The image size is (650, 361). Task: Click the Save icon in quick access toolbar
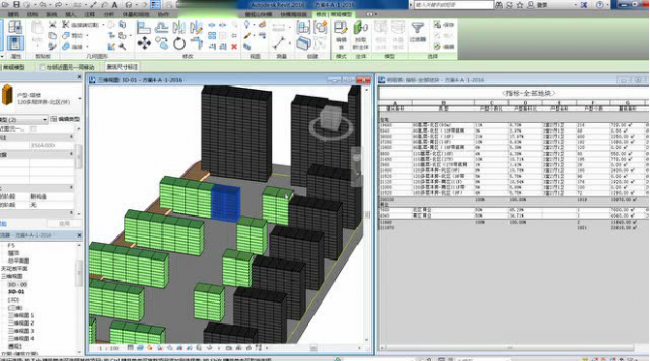pos(16,5)
